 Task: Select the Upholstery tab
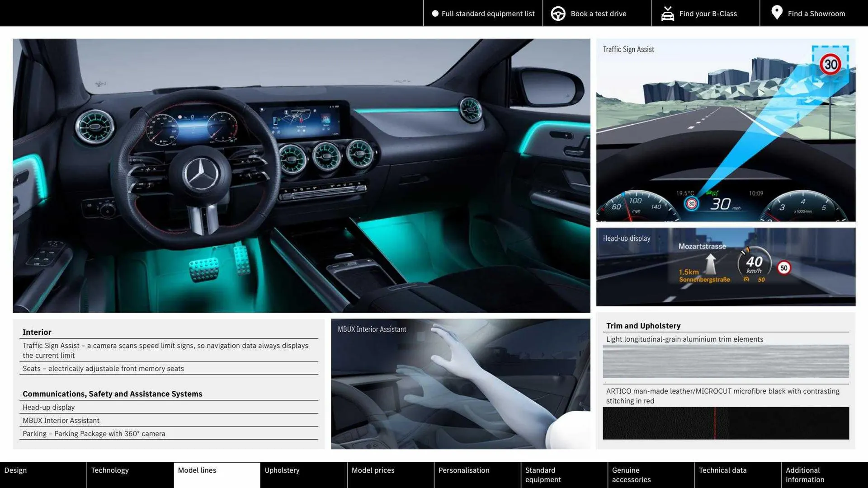pos(303,474)
